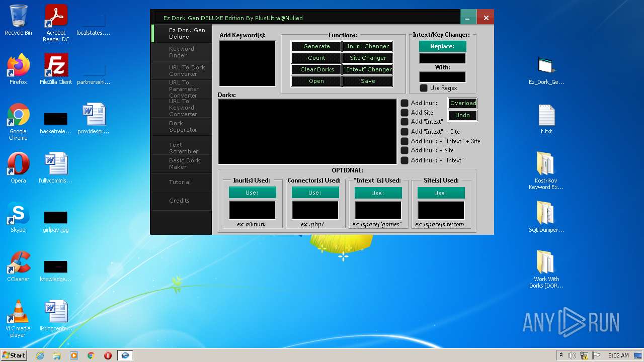644x362 pixels.
Task: Open VLC media player shortcut
Action: pyautogui.click(x=18, y=319)
